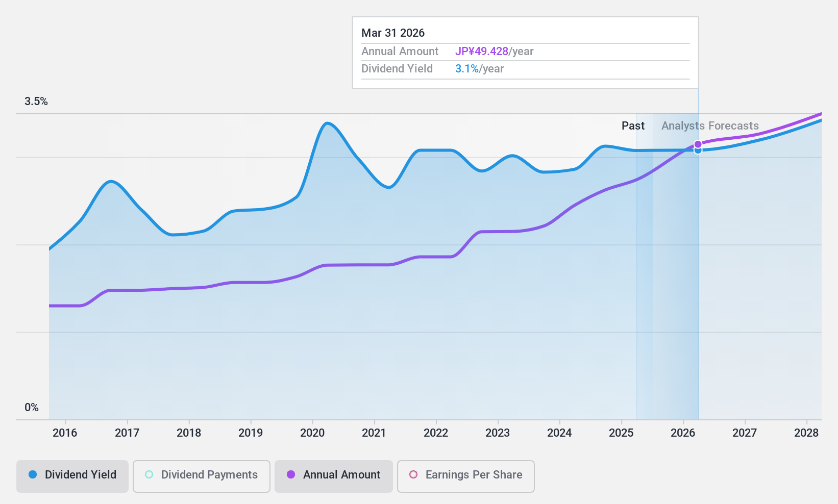Screen dimensions: 838x504
Task: Click the 'Analysts Forecasts' label
Action: point(710,126)
